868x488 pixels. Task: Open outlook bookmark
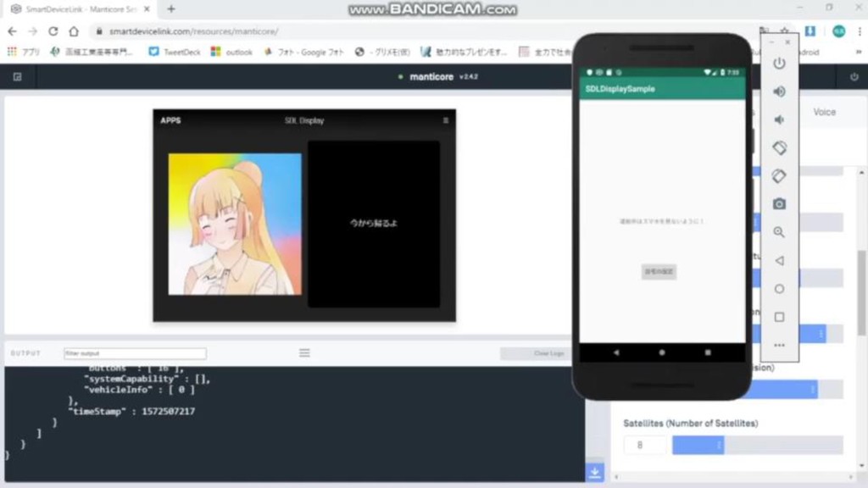231,52
